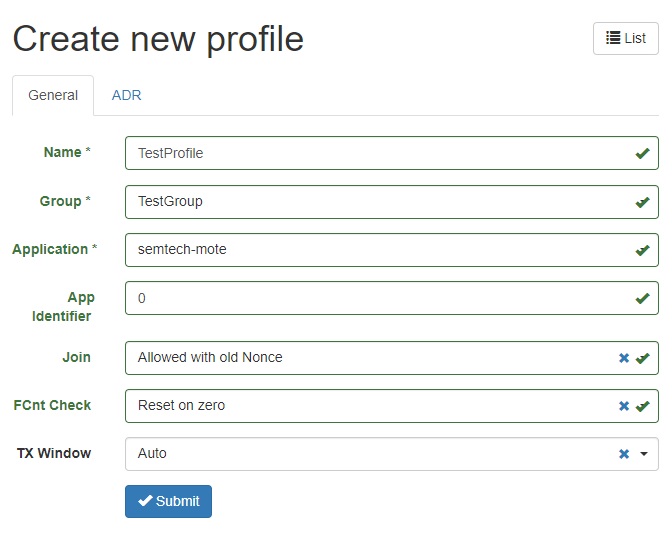
Task: Click the checkmark in Application field
Action: pyautogui.click(x=642, y=250)
